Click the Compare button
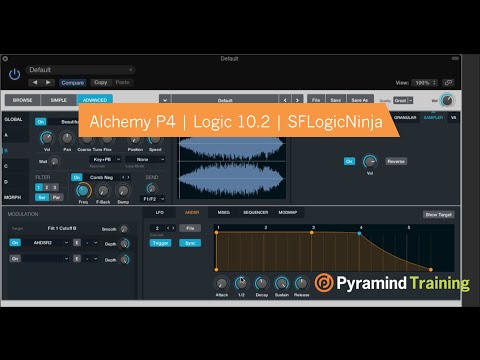The height and width of the screenshot is (360, 480). coord(73,83)
